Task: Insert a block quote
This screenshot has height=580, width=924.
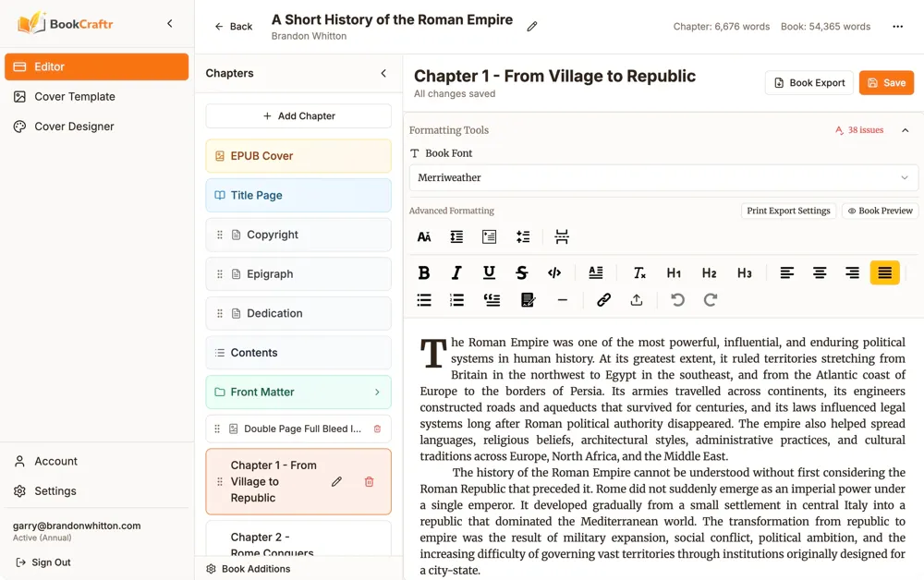Action: click(492, 300)
